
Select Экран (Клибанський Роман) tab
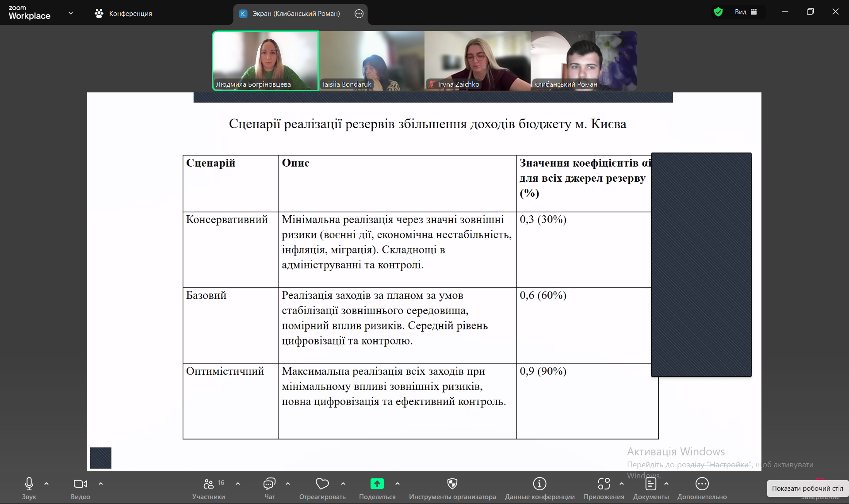tap(295, 14)
